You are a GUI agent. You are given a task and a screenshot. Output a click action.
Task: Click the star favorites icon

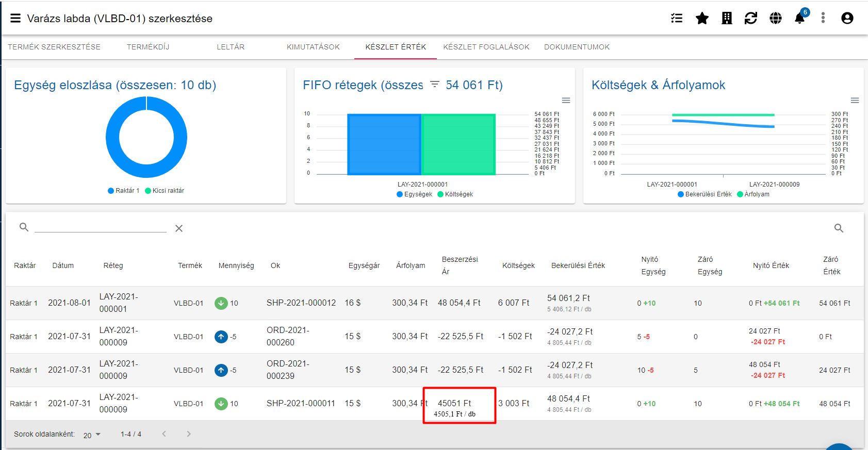702,19
